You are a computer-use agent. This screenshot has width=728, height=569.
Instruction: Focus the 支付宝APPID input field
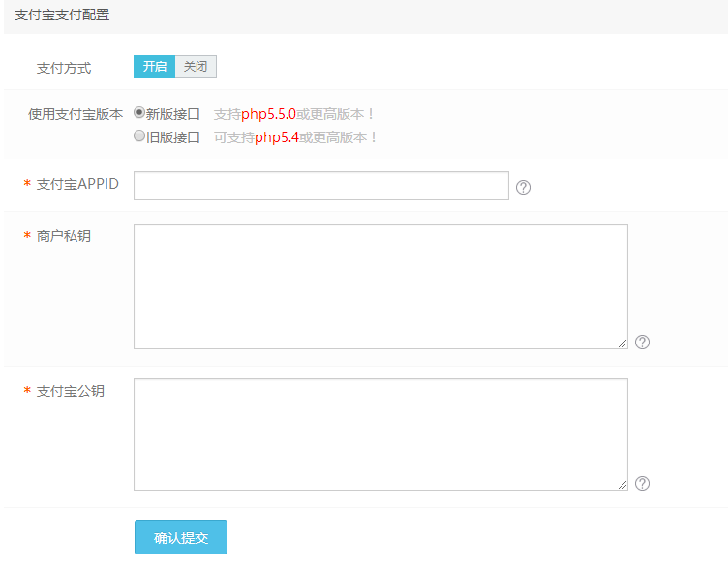point(321,186)
